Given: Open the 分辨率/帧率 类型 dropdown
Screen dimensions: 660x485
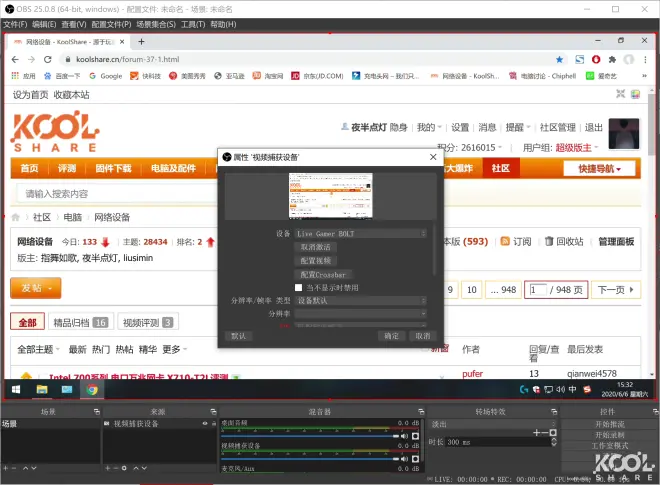Looking at the screenshot, I should click(361, 301).
